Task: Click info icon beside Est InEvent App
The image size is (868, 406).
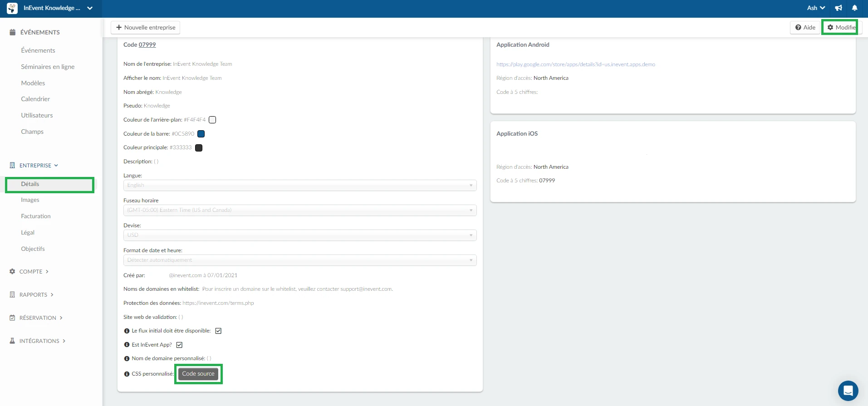Action: [x=127, y=345]
